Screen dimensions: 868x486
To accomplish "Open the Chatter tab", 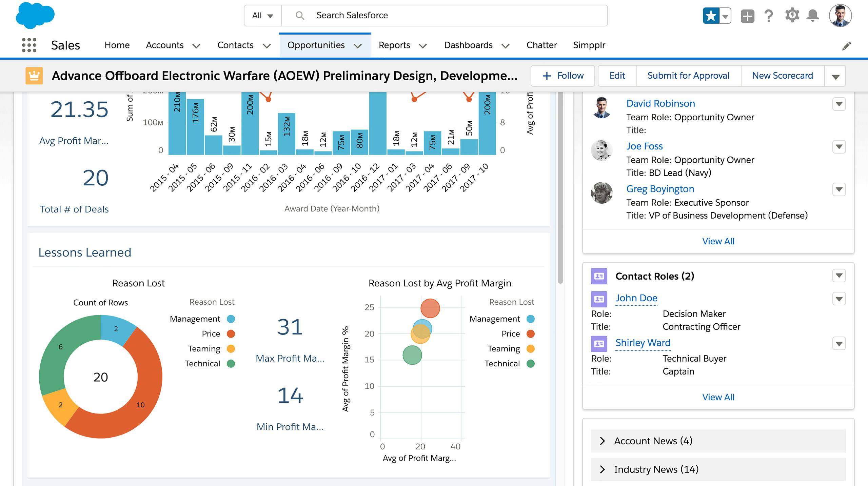I will pyautogui.click(x=541, y=45).
